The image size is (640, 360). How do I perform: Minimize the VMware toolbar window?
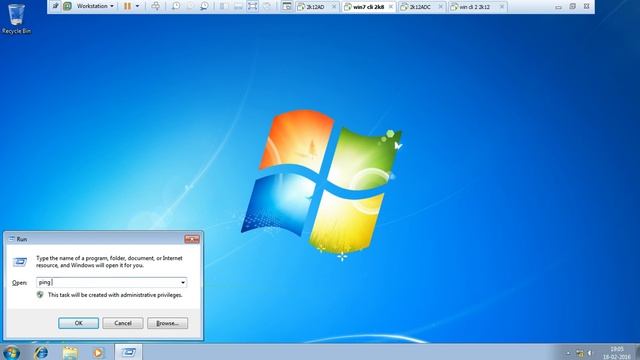(x=558, y=7)
